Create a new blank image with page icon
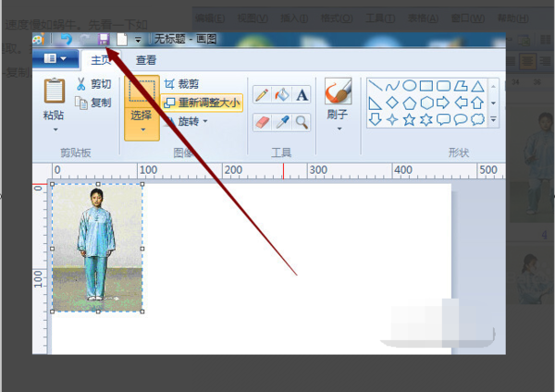The height and width of the screenshot is (392, 555). coord(122,39)
